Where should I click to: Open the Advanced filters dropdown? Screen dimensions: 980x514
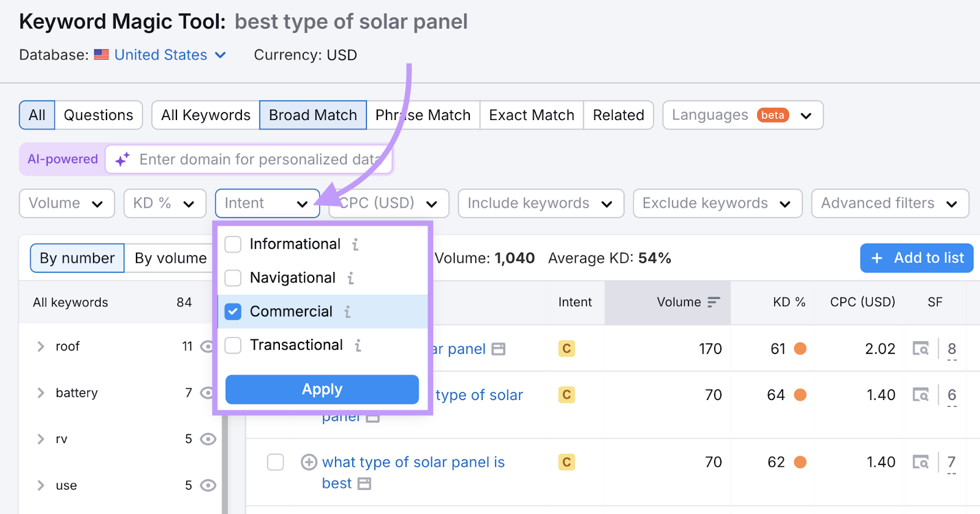click(x=889, y=203)
